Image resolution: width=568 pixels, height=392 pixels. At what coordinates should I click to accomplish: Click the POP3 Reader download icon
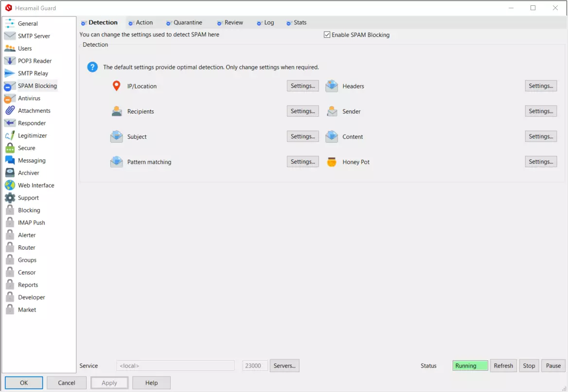tap(10, 61)
